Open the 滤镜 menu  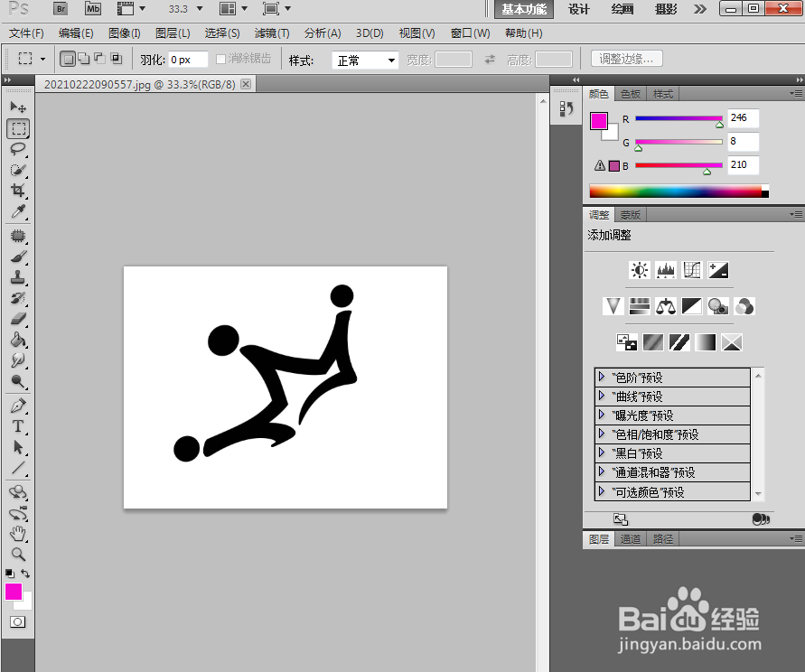271,33
